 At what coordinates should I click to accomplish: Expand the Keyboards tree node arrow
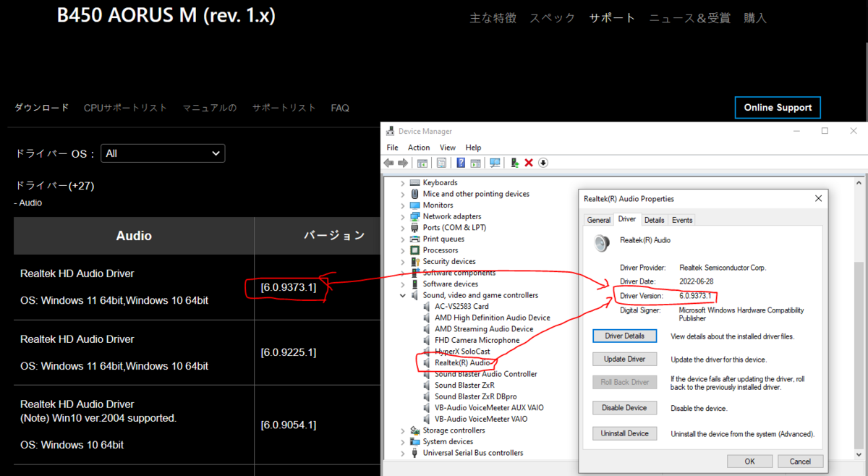(x=403, y=182)
